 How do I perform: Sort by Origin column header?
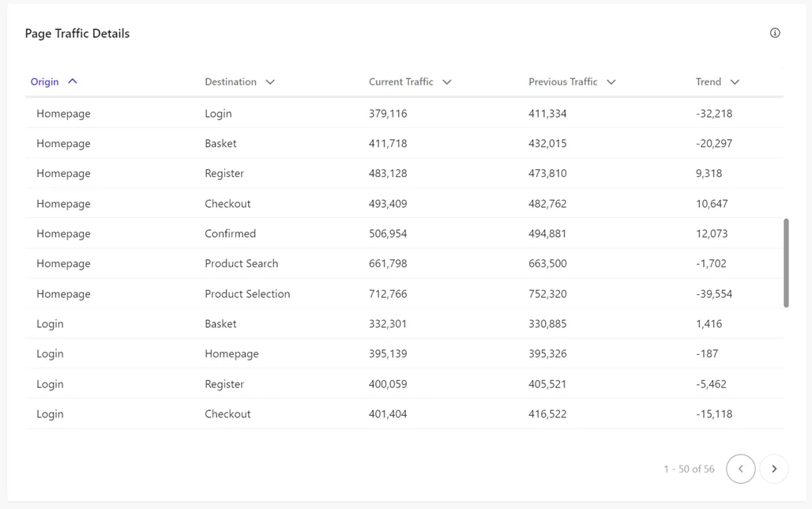44,82
